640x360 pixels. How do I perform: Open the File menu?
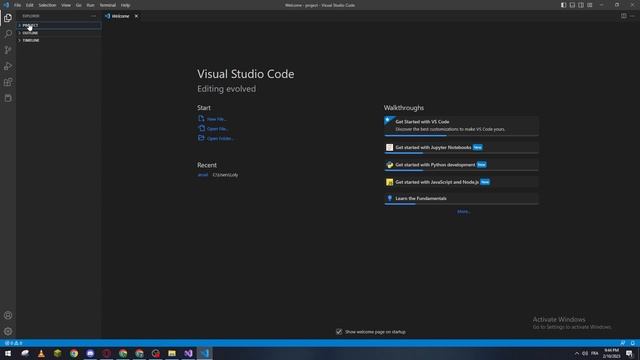18,5
